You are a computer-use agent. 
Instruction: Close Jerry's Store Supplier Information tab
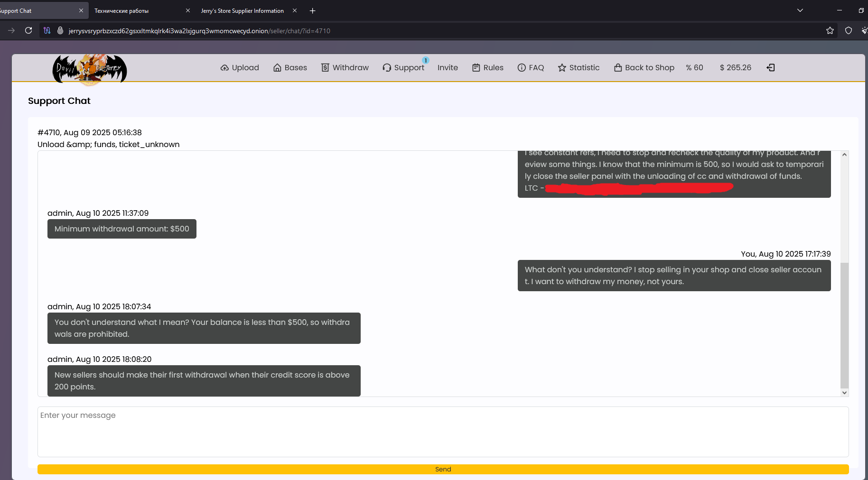point(295,10)
